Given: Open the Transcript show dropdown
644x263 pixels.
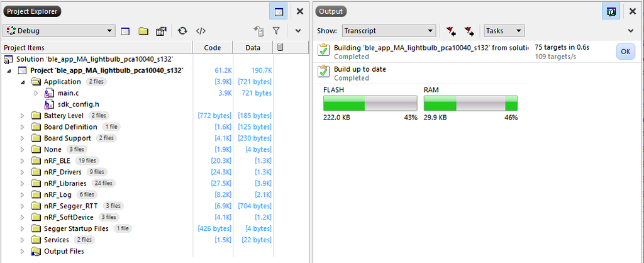Looking at the screenshot, I should 389,30.
